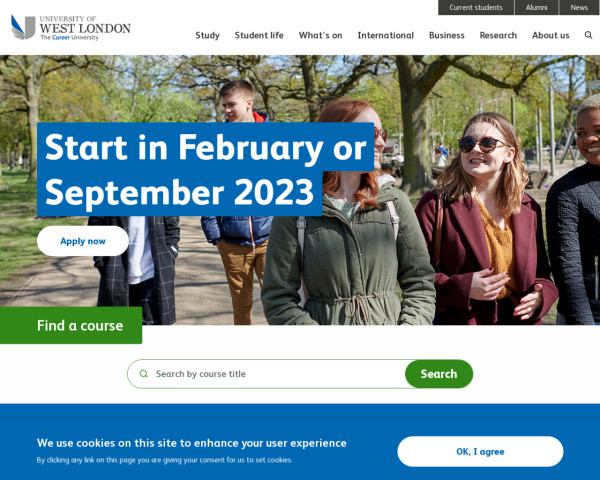Click the Start in February or September banner
Viewport: 600px width, 480px height.
point(205,169)
